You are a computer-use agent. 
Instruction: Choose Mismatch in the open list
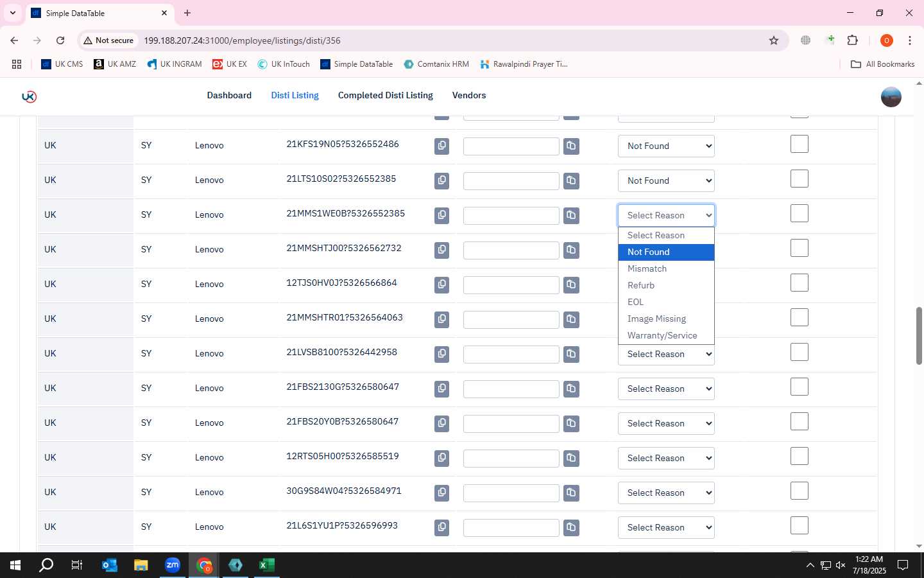(666, 268)
